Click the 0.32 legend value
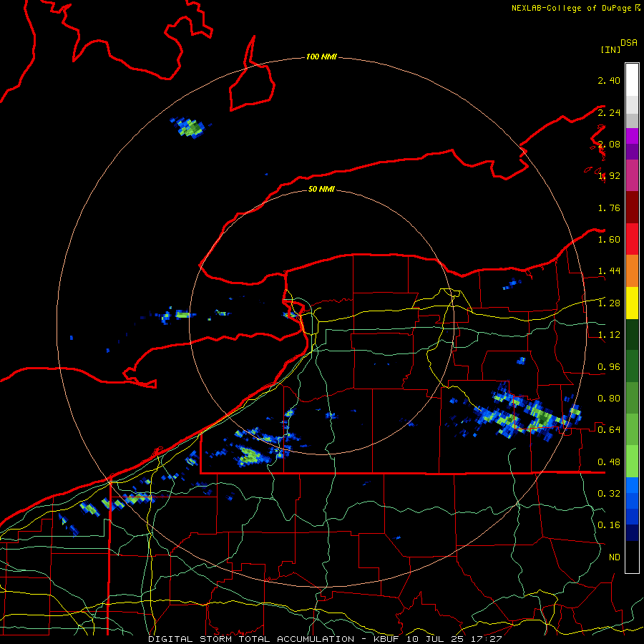644x644 pixels. coord(609,494)
